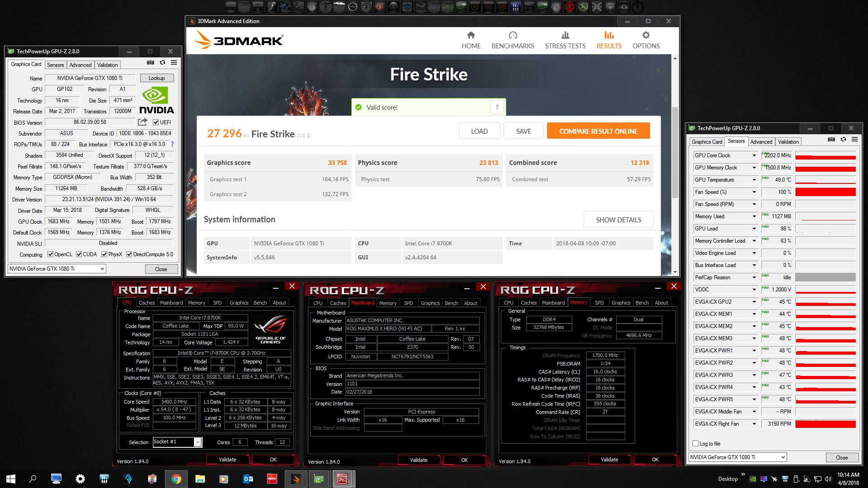Expand Fan Speed (%) sensor dropdown
868x488 pixels.
(x=754, y=192)
